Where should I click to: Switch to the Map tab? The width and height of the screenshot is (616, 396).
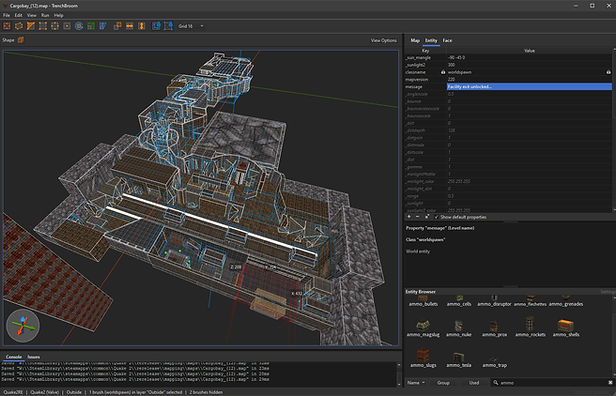click(x=415, y=40)
